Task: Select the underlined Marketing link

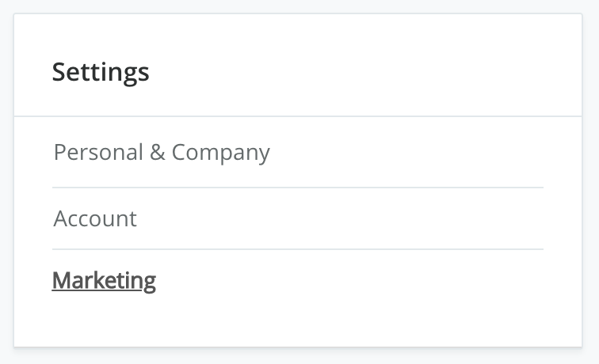Action: [104, 280]
